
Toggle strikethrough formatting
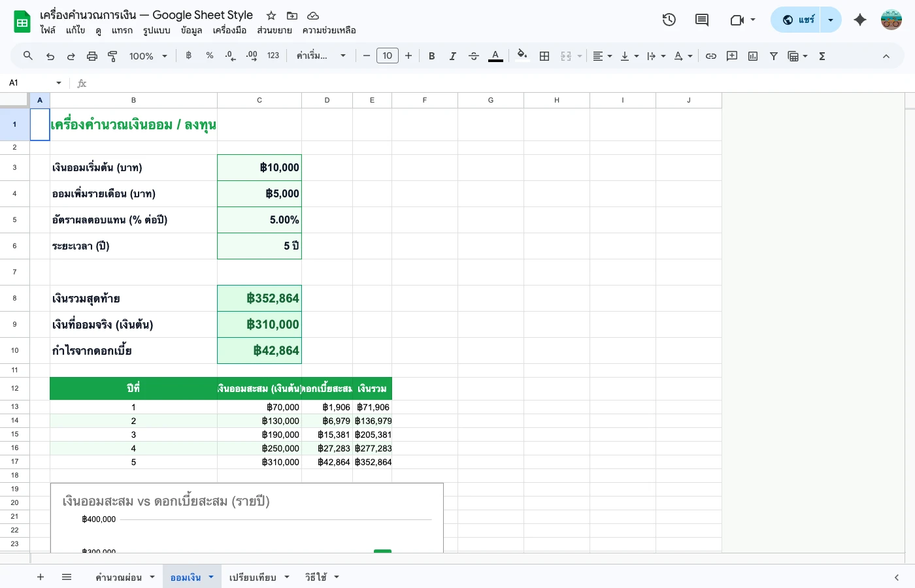(x=473, y=56)
